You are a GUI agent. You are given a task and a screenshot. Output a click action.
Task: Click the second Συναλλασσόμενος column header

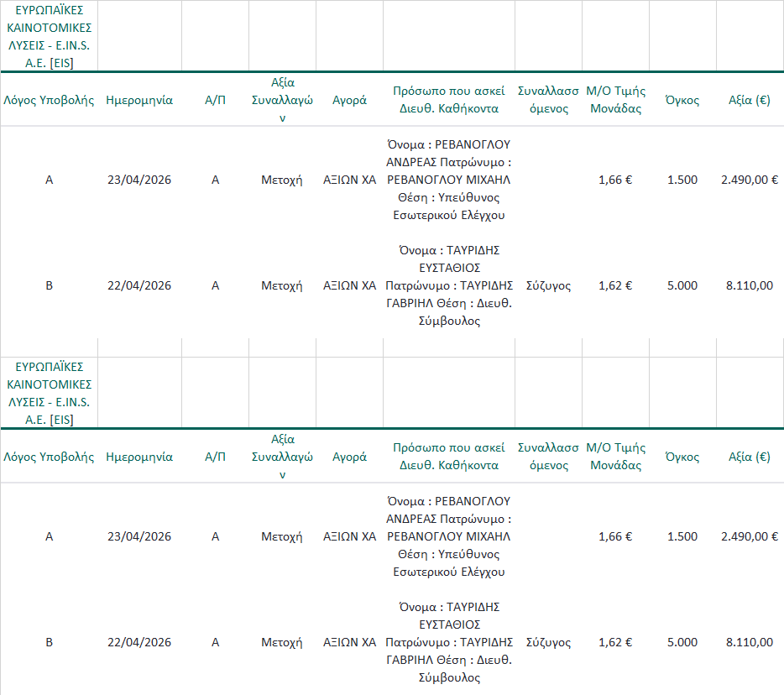pyautogui.click(x=548, y=457)
